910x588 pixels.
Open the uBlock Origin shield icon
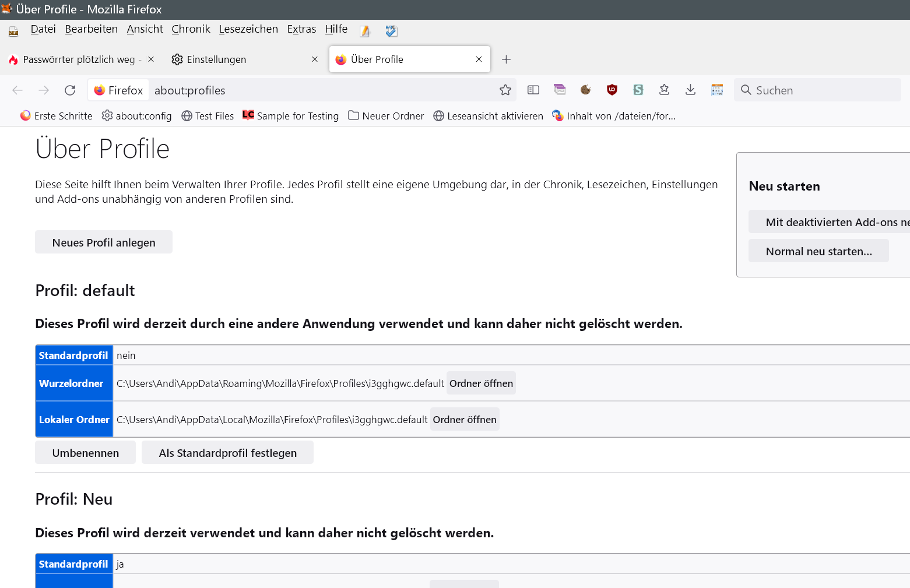(612, 90)
